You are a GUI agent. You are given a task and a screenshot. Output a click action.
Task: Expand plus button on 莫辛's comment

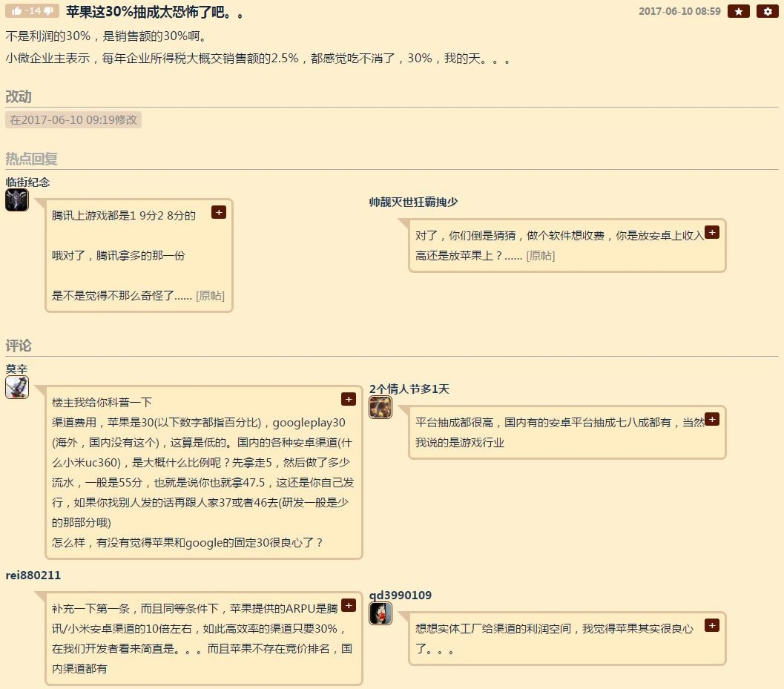tap(349, 399)
